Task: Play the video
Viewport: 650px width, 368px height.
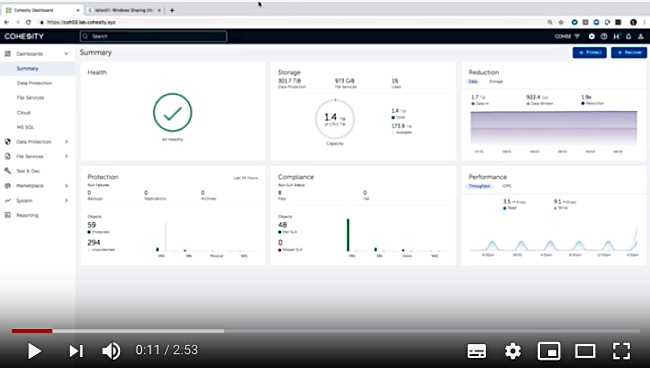Action: click(x=34, y=351)
